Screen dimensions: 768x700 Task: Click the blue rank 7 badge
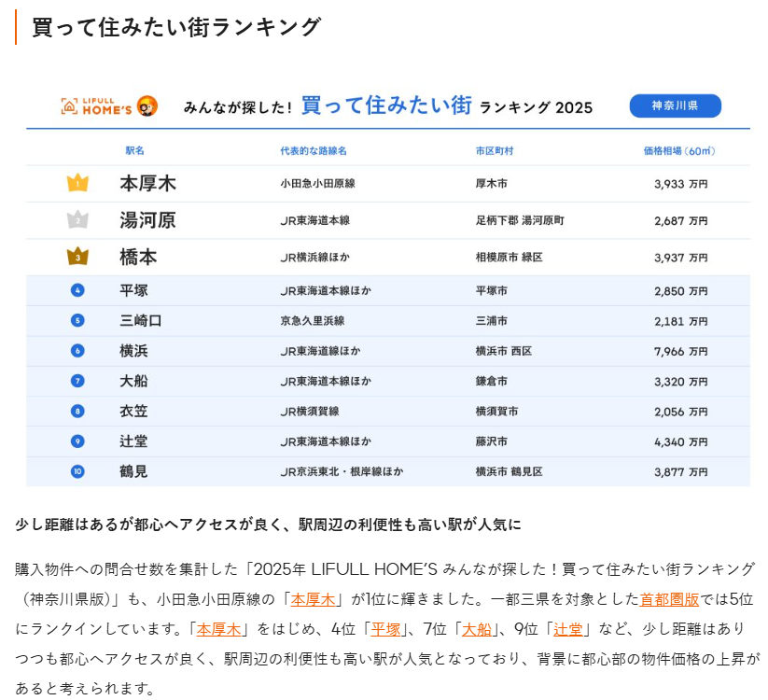[77, 381]
